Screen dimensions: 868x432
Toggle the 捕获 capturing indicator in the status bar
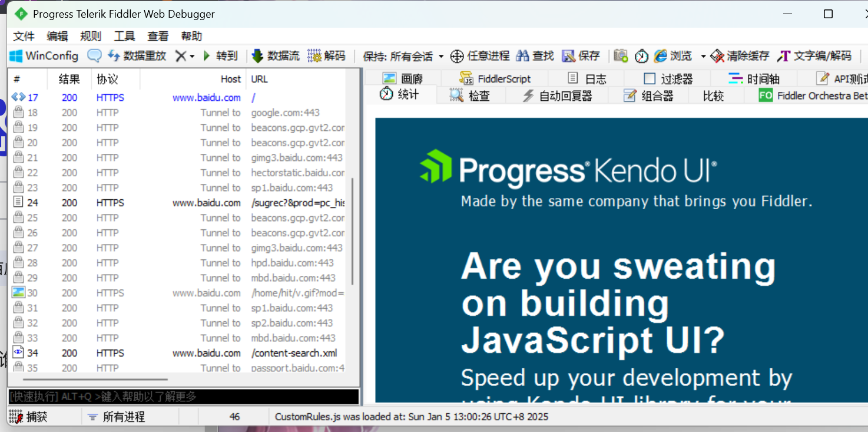tap(28, 417)
